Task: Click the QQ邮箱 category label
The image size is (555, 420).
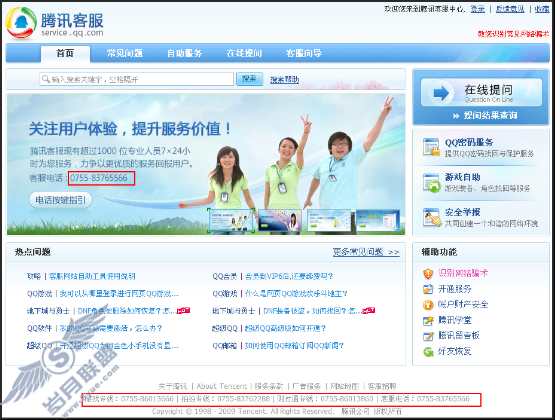Action: (225, 346)
